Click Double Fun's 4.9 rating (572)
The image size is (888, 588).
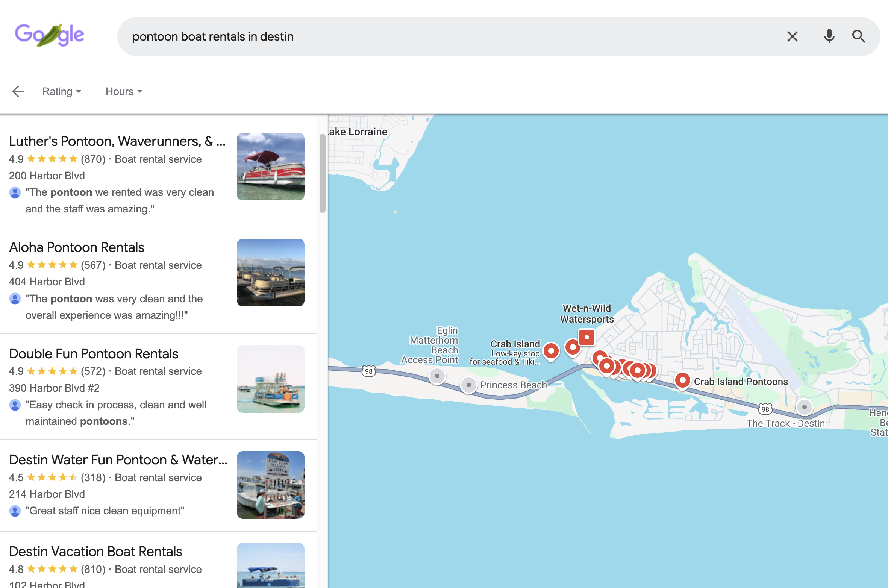coord(57,371)
